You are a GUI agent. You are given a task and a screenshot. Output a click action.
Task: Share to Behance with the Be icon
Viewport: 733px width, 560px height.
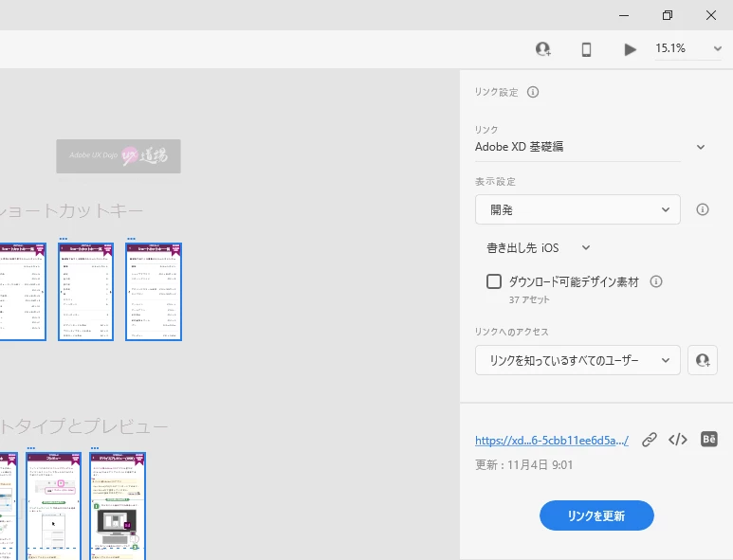(709, 439)
